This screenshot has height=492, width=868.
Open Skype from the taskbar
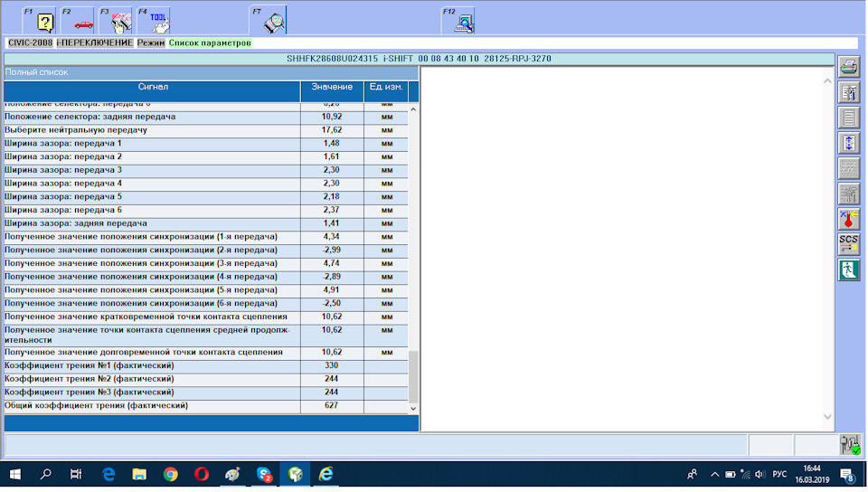pos(264,474)
